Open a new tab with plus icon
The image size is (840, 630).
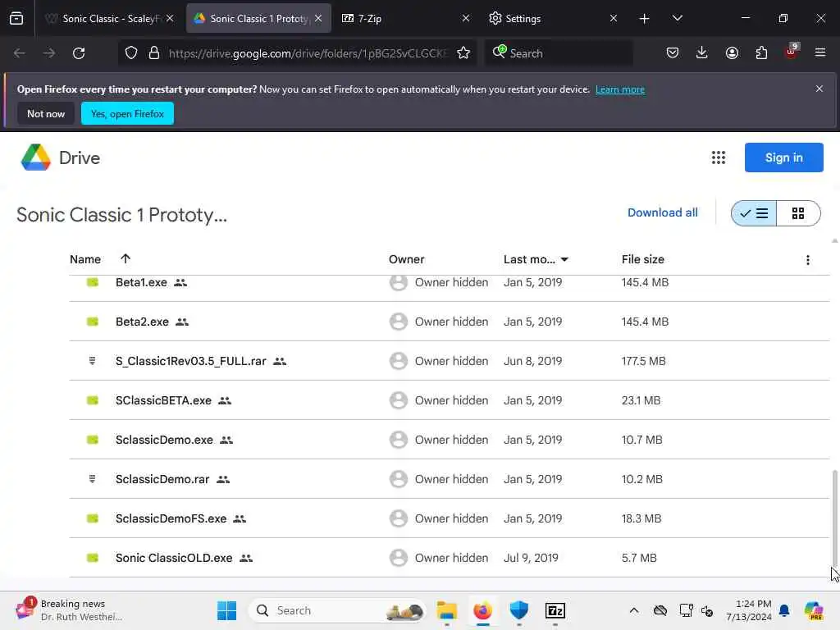644,19
